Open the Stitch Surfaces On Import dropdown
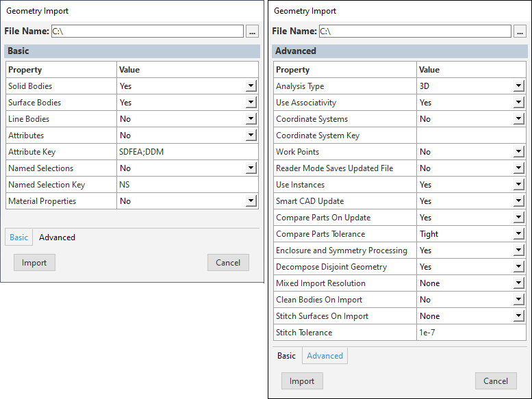532x399 pixels. pyautogui.click(x=518, y=316)
